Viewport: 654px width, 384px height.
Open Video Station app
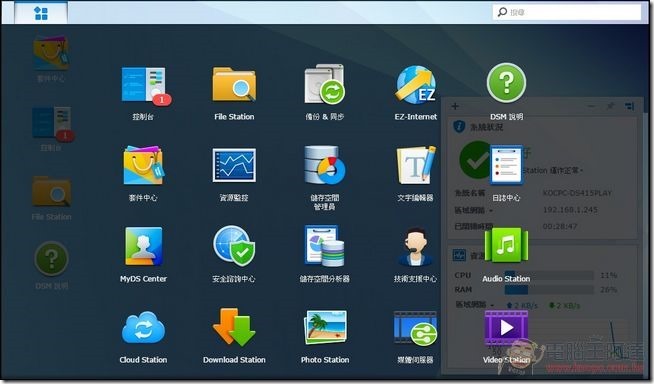click(x=506, y=337)
